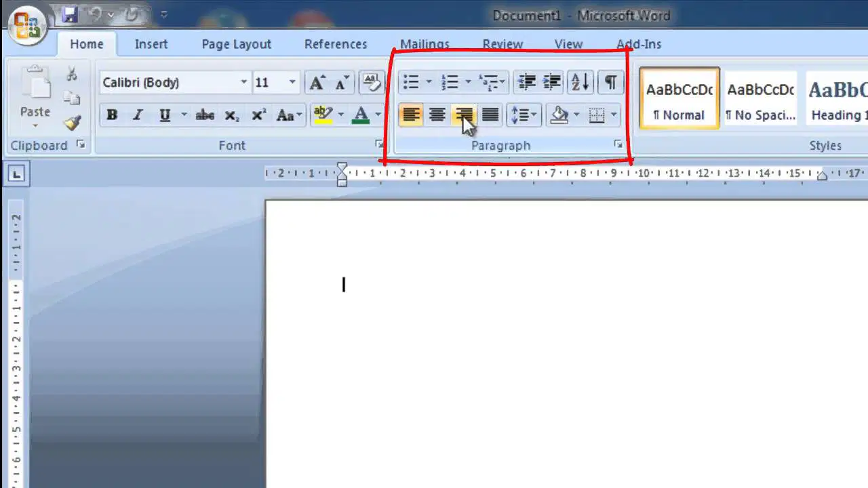Toggle Justify alignment
This screenshot has height=488, width=868.
pyautogui.click(x=490, y=115)
